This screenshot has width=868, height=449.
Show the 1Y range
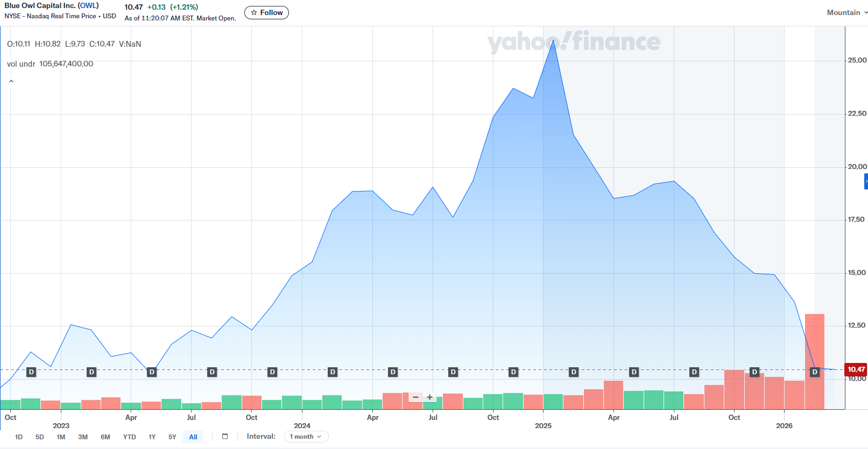[x=152, y=437]
